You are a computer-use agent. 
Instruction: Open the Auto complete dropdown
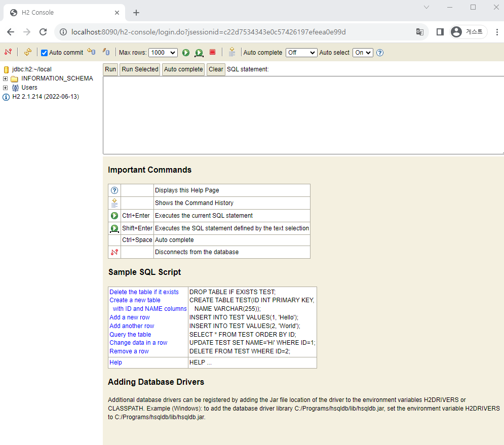click(x=301, y=53)
